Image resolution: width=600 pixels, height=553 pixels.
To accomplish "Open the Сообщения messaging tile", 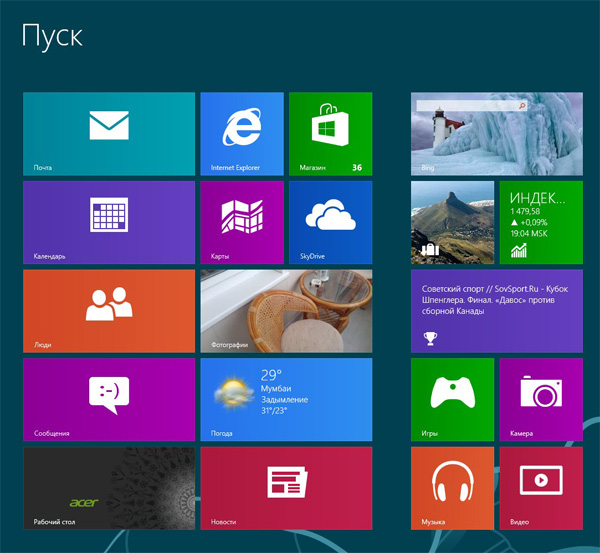I will (x=108, y=399).
